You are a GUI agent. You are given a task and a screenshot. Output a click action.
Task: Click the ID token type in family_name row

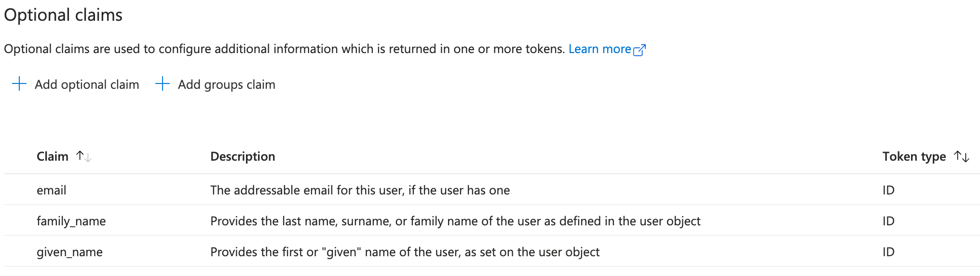(888, 221)
